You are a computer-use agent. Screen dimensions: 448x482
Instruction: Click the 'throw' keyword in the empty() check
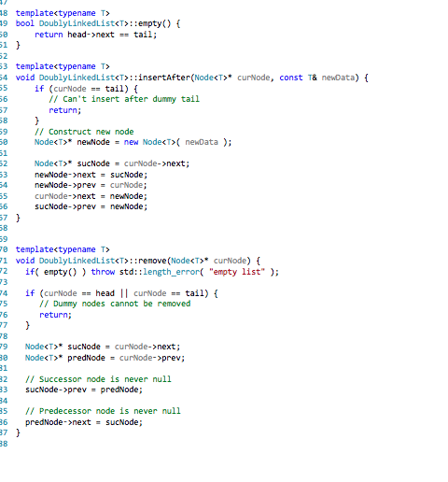click(x=103, y=272)
